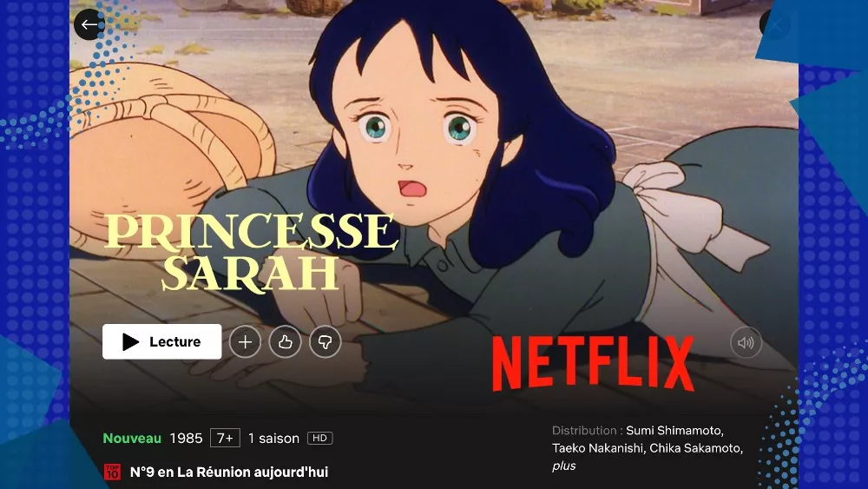The image size is (868, 489).
Task: Rate the show with thumbs down
Action: pos(325,341)
